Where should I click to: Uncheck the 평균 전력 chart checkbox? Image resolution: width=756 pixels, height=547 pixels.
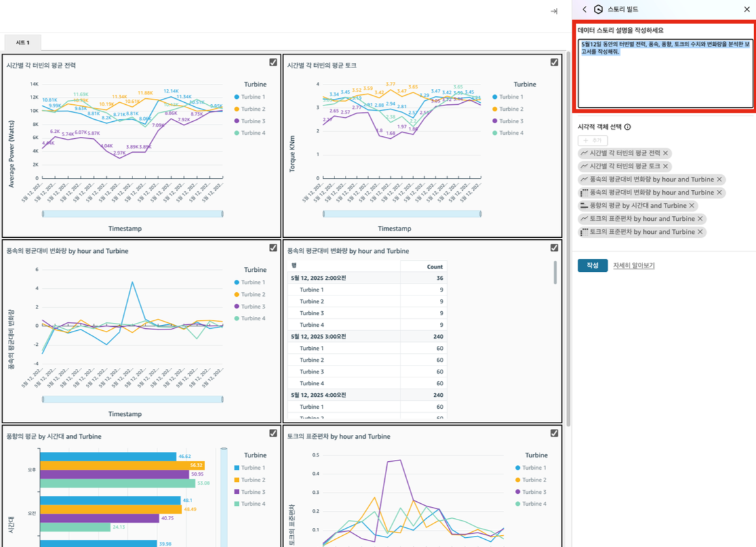[273, 62]
